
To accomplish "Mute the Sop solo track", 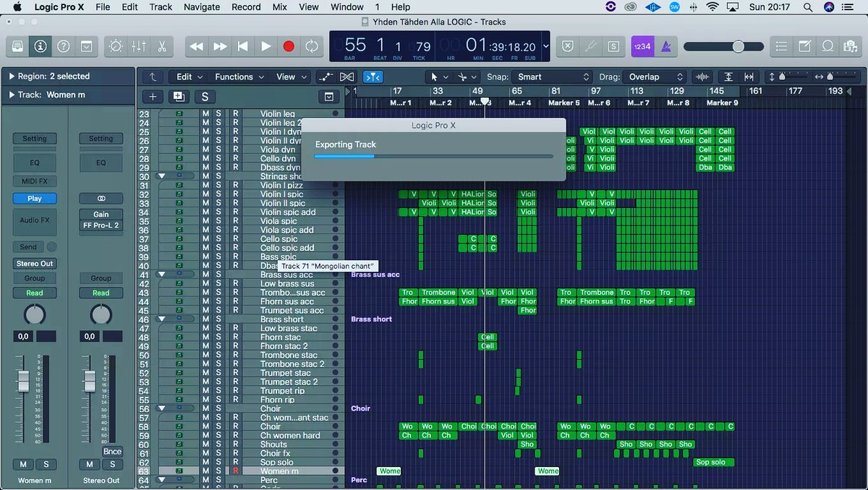I will (x=205, y=463).
